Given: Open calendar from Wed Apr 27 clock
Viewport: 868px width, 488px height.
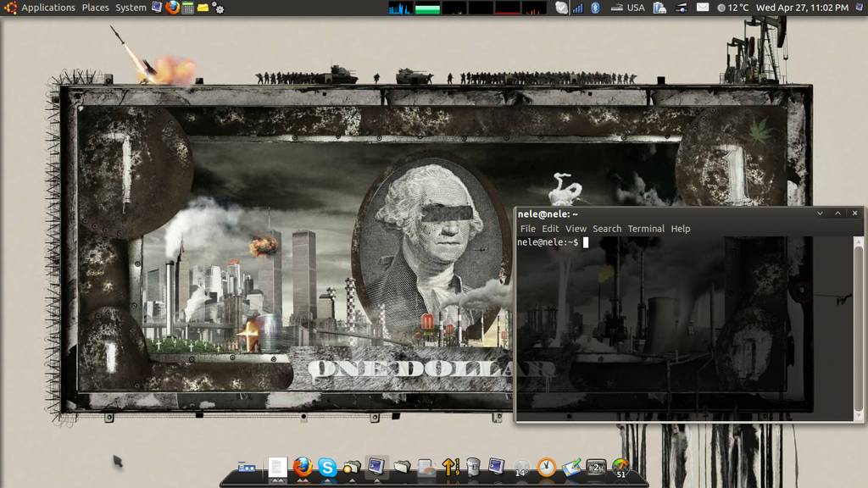Looking at the screenshot, I should 802,8.
